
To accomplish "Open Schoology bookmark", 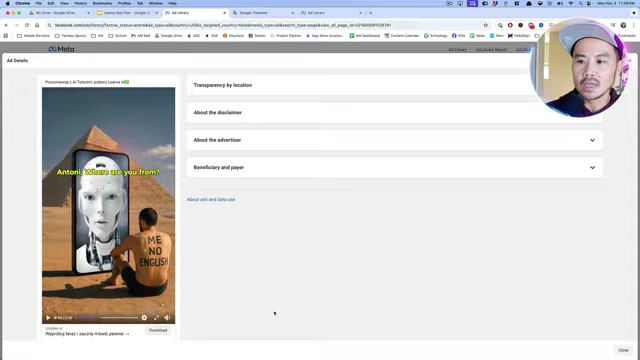I will (436, 36).
